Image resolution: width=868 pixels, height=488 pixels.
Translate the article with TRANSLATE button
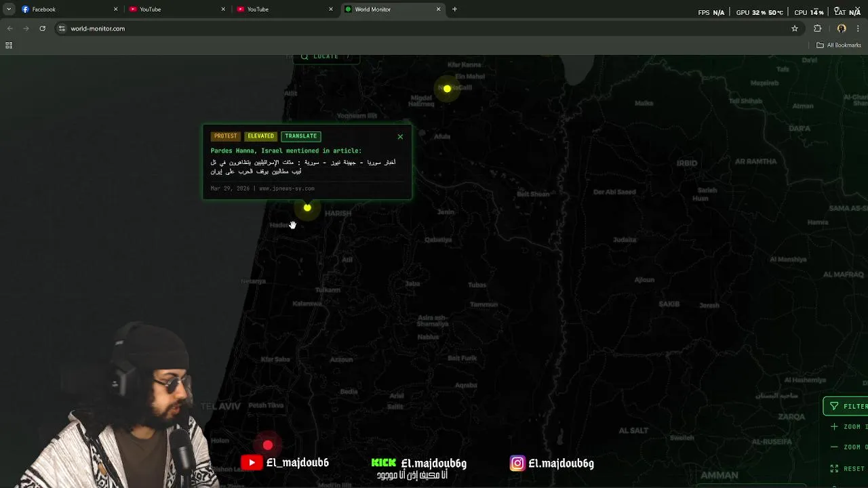[x=300, y=136]
